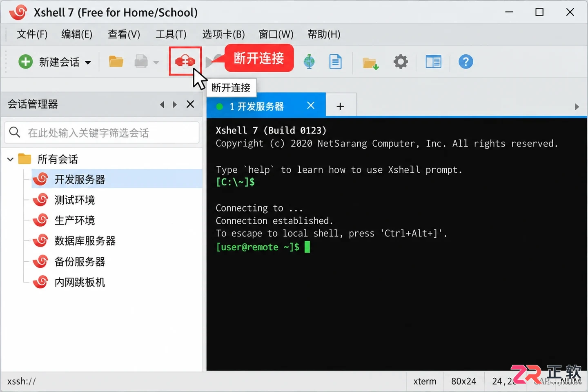Open the dropdown arrow beside the print icon
The height and width of the screenshot is (392, 588).
[x=156, y=63]
